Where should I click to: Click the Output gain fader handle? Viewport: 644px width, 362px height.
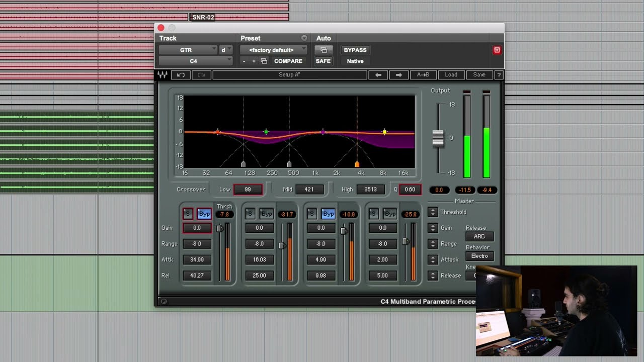click(x=438, y=138)
